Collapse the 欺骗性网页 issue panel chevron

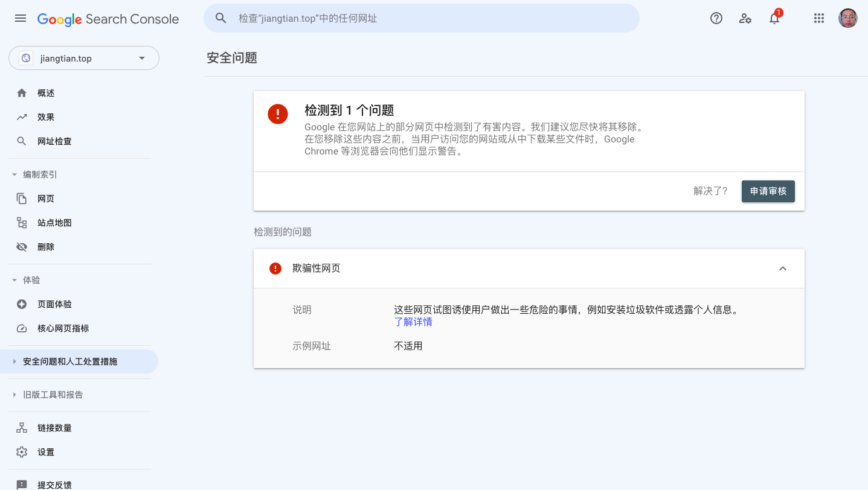[x=783, y=269]
